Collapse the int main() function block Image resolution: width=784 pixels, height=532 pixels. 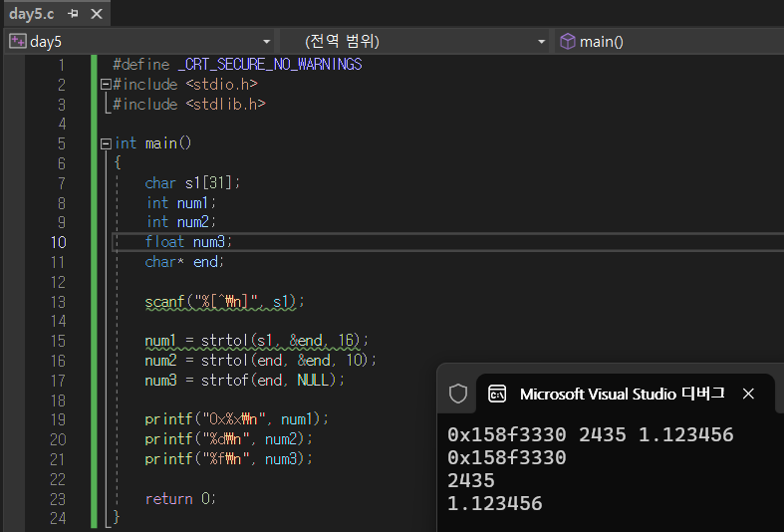(x=106, y=144)
